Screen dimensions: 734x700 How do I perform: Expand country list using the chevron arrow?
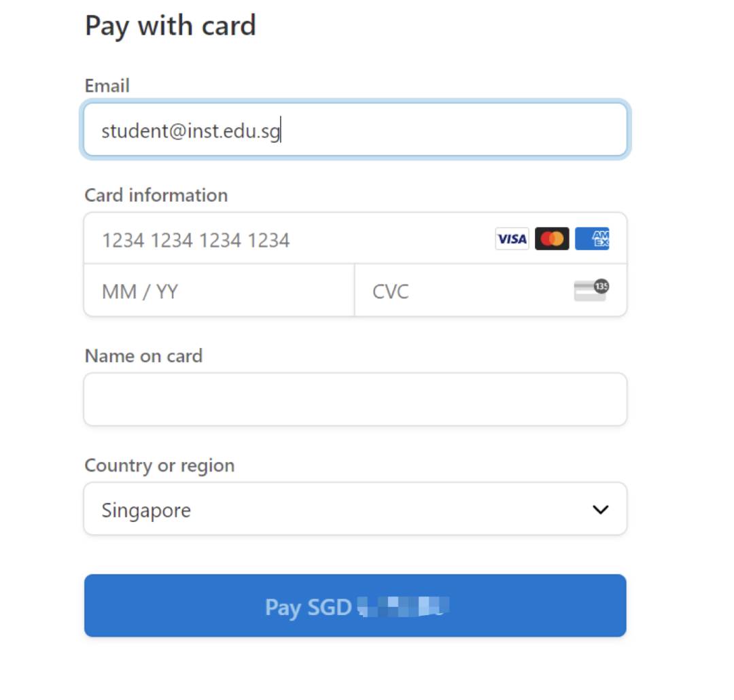601,510
